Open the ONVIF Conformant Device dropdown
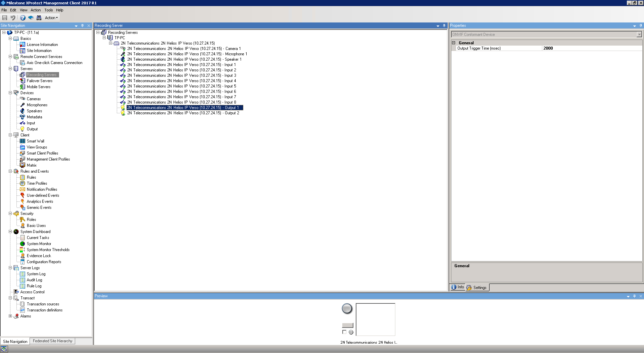 pos(639,35)
